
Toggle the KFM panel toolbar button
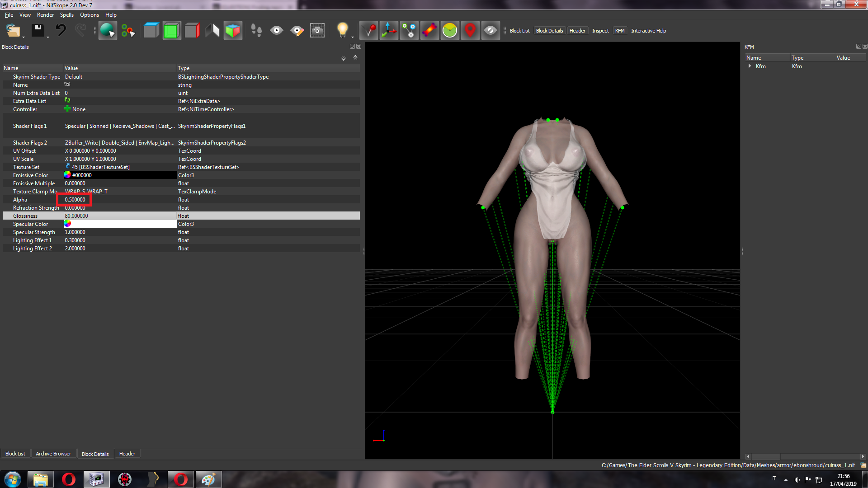619,31
